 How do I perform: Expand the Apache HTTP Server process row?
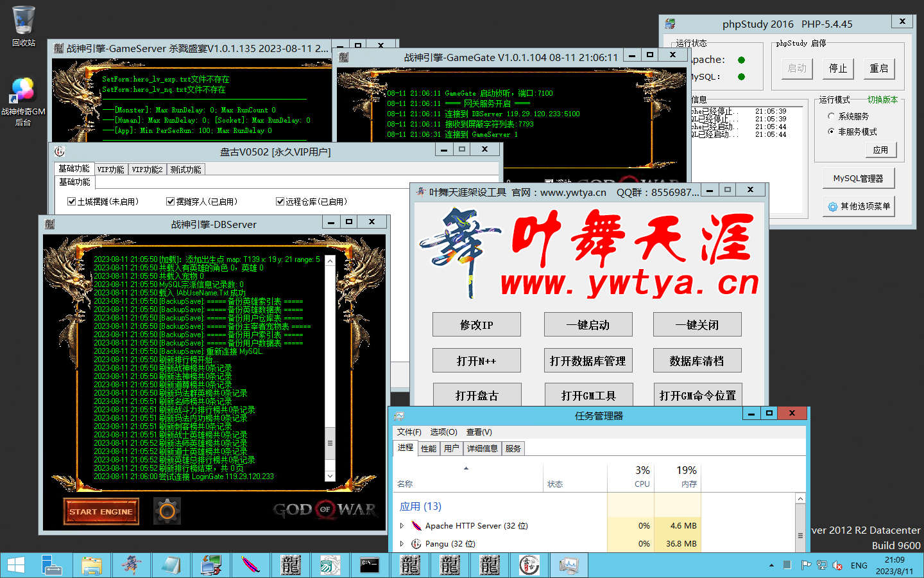pos(402,525)
